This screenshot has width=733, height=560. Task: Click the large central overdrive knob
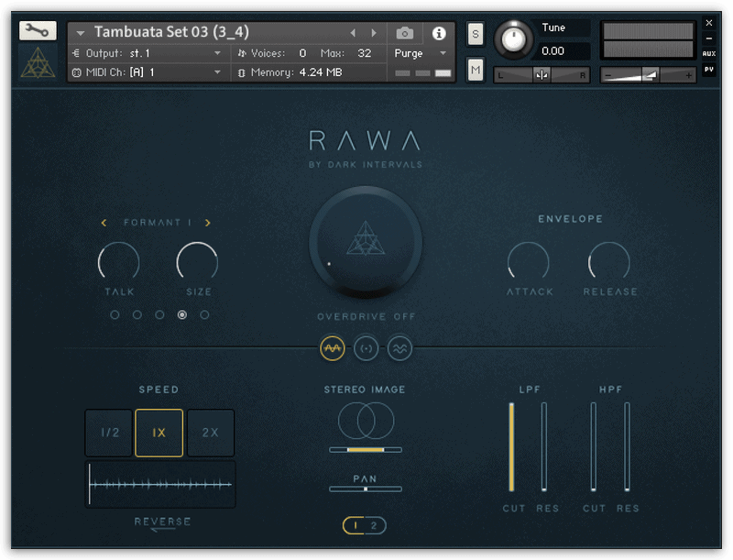(x=366, y=243)
